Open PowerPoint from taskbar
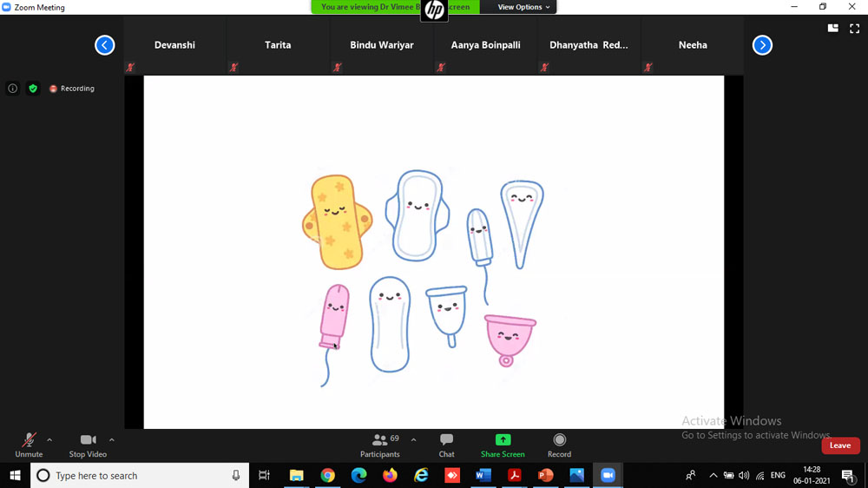Screen dimensions: 868x488 (545, 475)
